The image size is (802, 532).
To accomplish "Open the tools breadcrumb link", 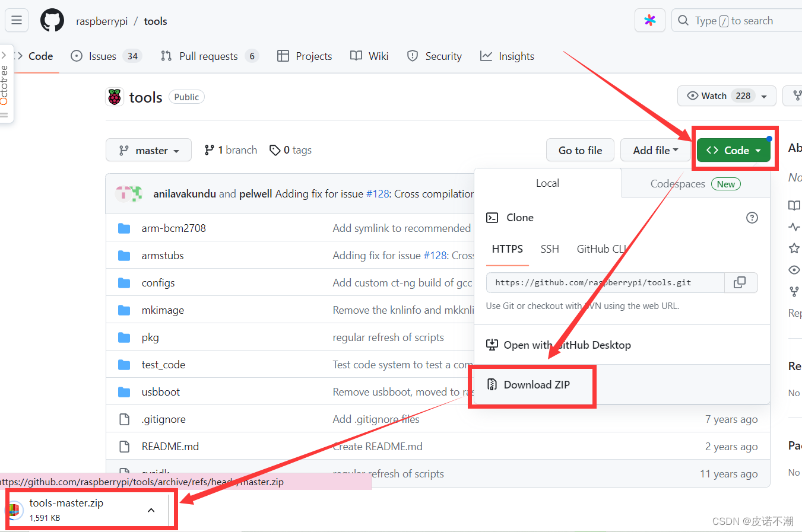I will pos(156,21).
